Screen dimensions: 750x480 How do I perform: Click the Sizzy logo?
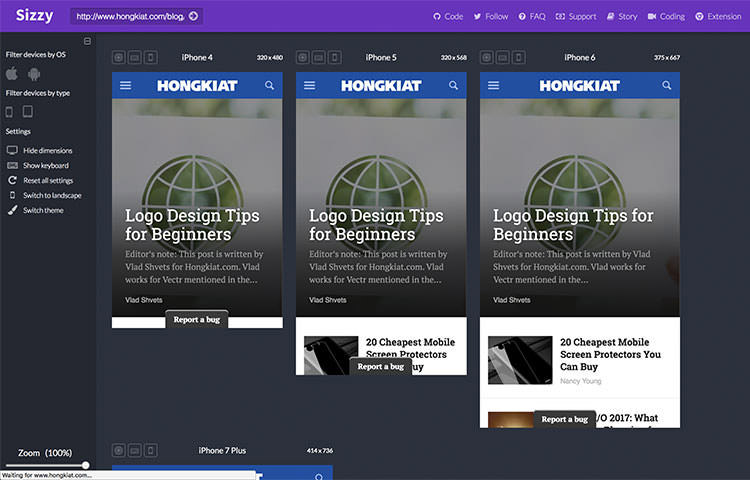point(34,16)
